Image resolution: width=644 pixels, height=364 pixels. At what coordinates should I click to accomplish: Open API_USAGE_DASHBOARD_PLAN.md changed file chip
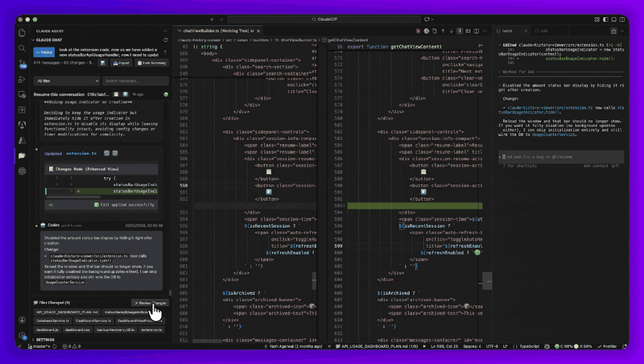click(x=67, y=312)
